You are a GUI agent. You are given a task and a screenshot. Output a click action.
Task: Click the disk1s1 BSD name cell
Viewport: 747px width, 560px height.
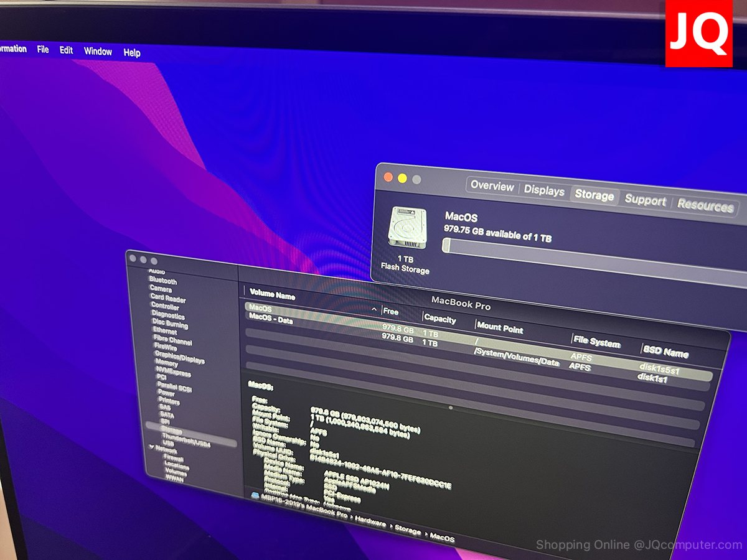tap(652, 377)
